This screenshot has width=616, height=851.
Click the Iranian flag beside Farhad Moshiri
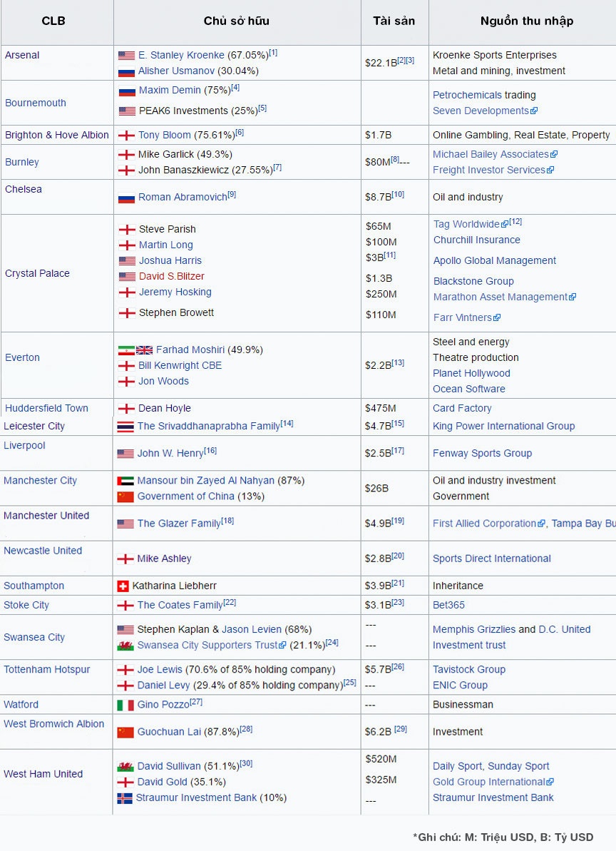[125, 350]
